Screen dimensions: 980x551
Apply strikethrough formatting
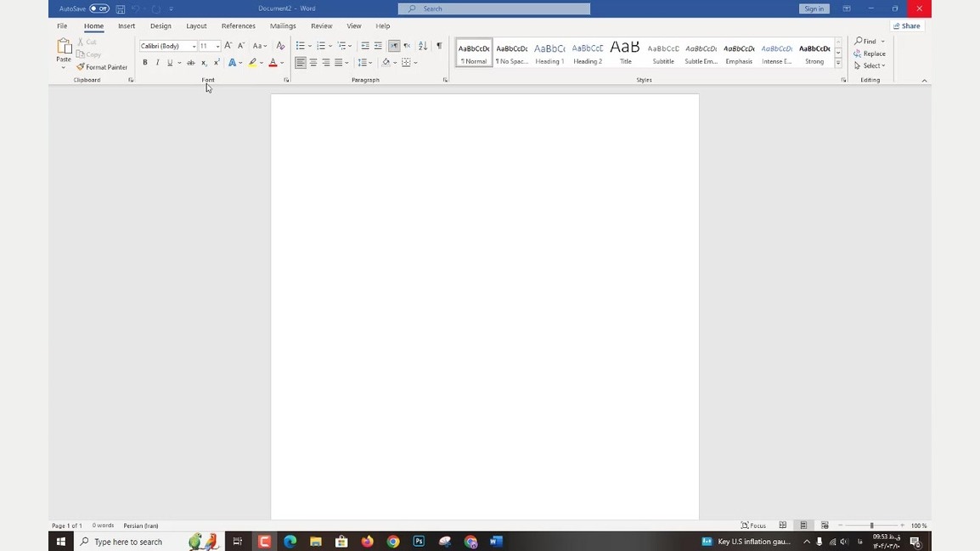190,63
